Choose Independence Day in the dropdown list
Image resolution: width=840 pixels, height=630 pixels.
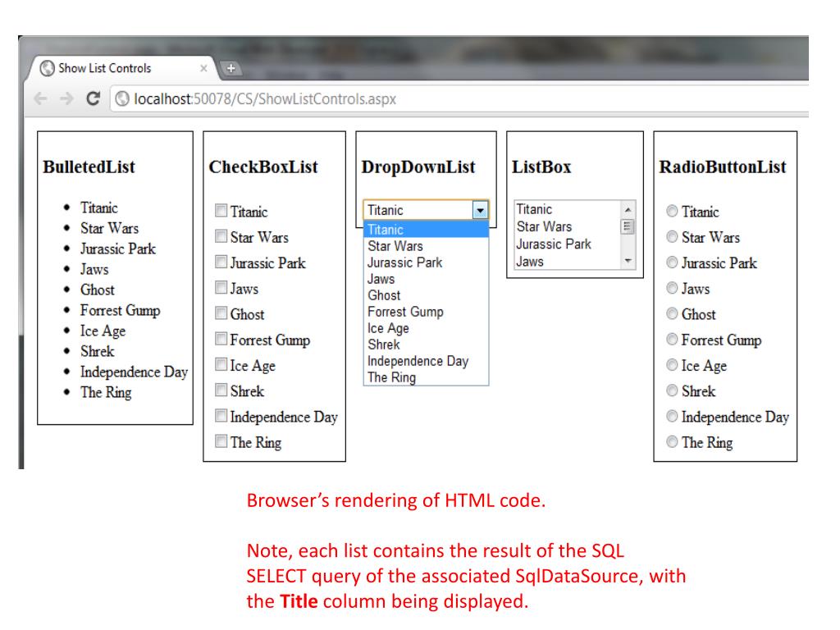426,361
